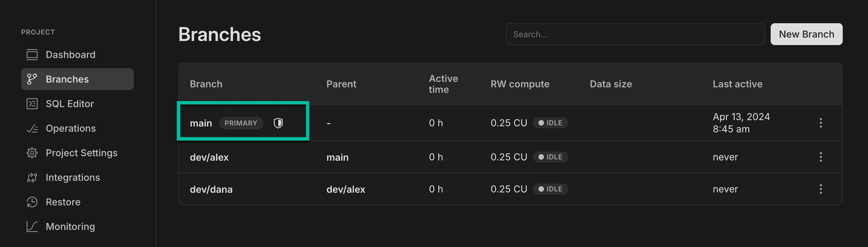Viewport: 868px width, 247px height.
Task: Focus the branch Search field
Action: pyautogui.click(x=635, y=34)
